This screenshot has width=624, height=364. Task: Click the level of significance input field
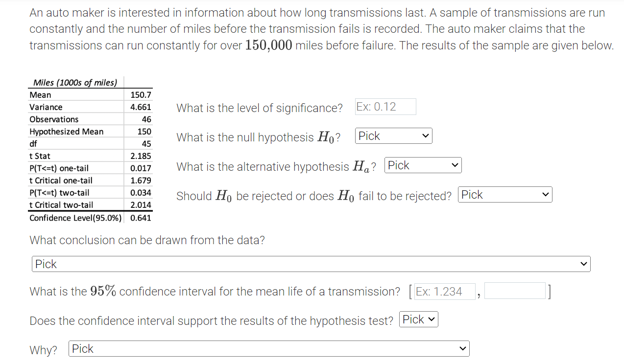click(385, 107)
